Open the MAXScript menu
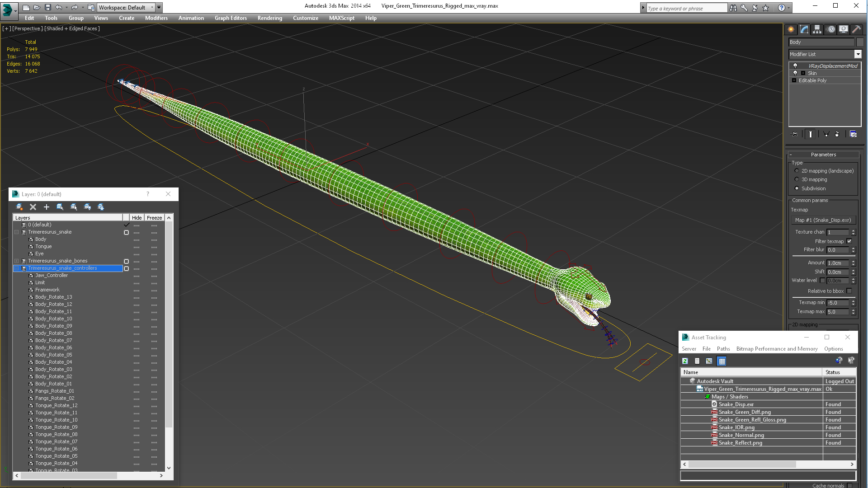The width and height of the screenshot is (868, 488). tap(341, 18)
